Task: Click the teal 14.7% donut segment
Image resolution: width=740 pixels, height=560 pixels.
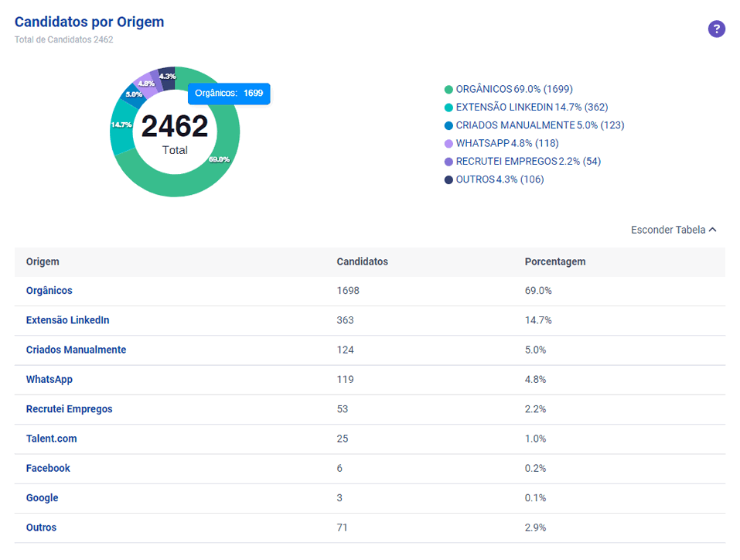Action: pos(121,127)
